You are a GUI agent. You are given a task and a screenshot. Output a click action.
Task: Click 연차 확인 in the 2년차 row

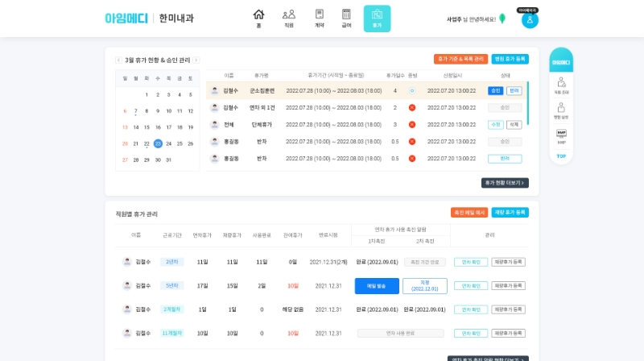tap(471, 262)
